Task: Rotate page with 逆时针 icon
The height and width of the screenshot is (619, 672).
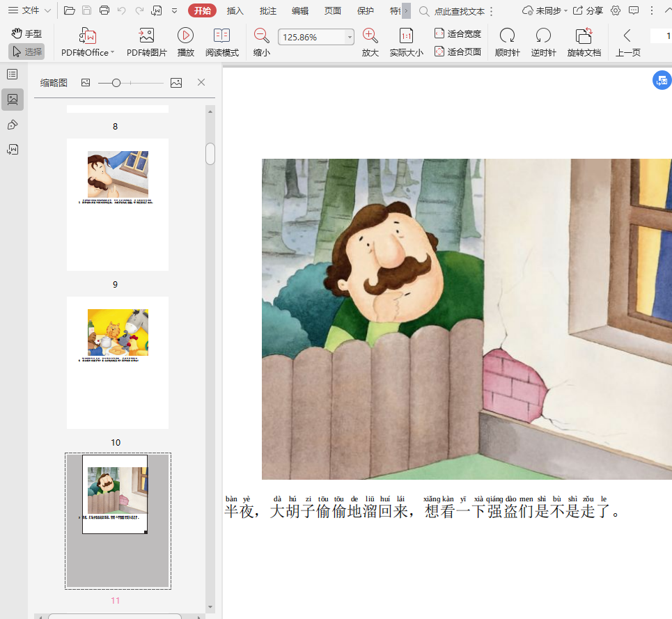Action: (x=543, y=36)
